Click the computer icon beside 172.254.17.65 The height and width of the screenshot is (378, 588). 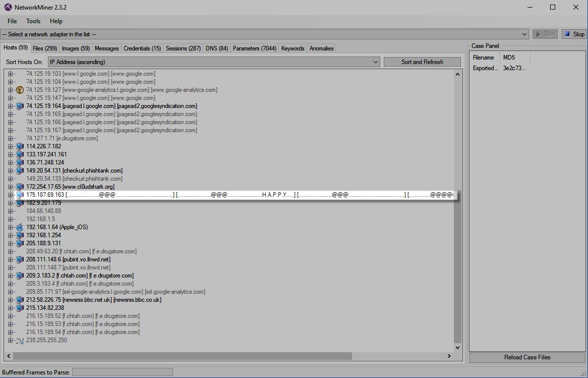coord(20,187)
